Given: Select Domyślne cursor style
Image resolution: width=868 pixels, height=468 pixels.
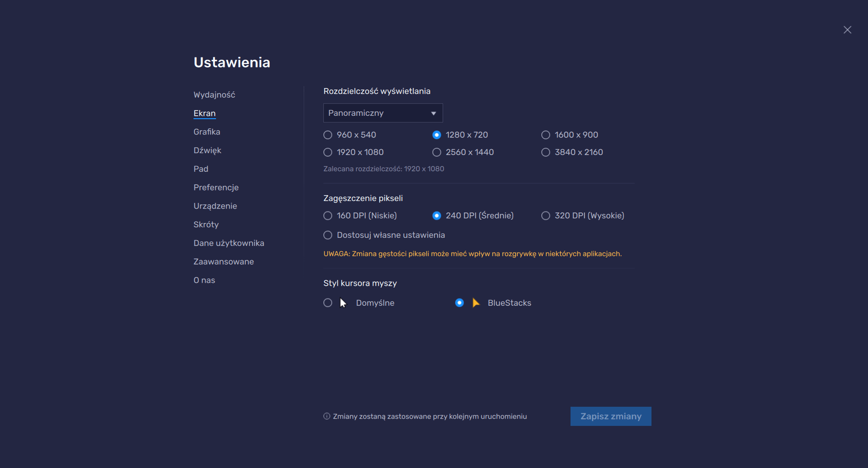Looking at the screenshot, I should 328,303.
